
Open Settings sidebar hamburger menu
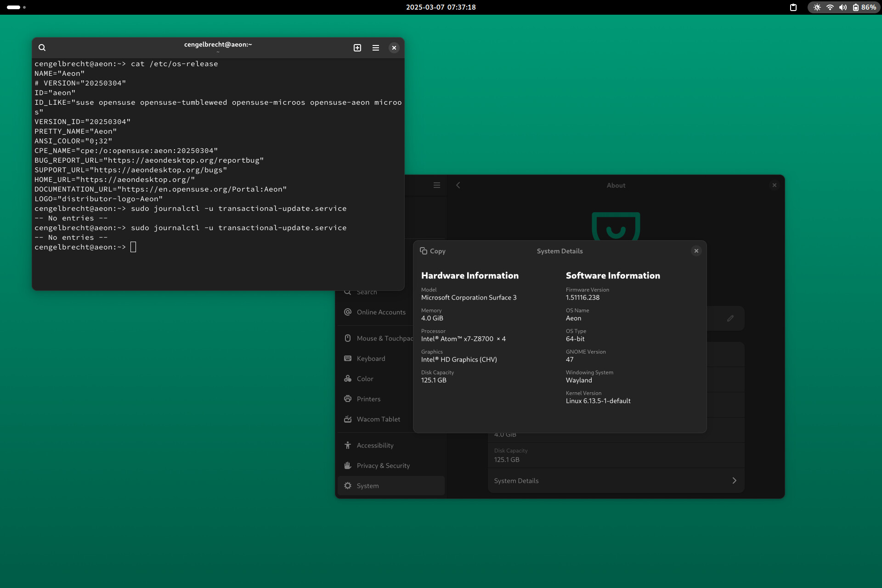tap(437, 185)
